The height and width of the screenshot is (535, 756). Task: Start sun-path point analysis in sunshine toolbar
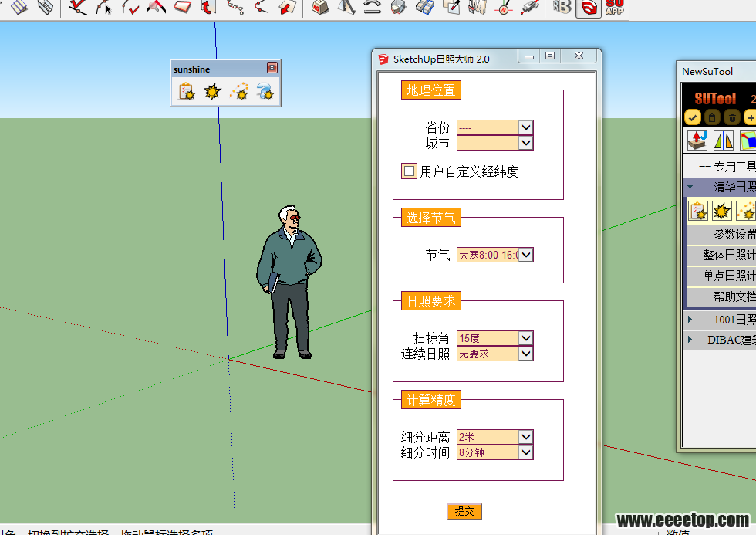click(239, 91)
